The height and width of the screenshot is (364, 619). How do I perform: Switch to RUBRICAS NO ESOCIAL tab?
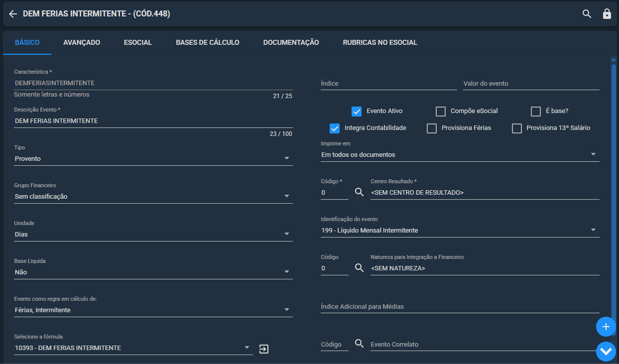pyautogui.click(x=380, y=42)
